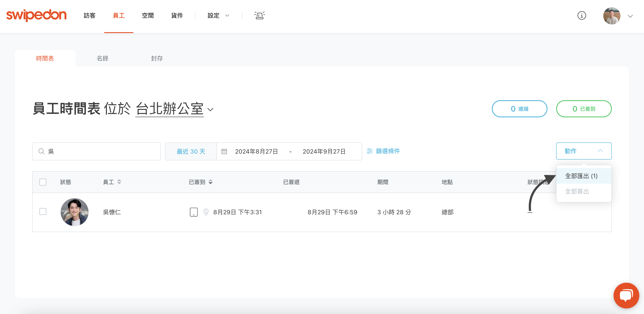Click the user profile avatar
Image resolution: width=644 pixels, height=314 pixels.
point(611,16)
